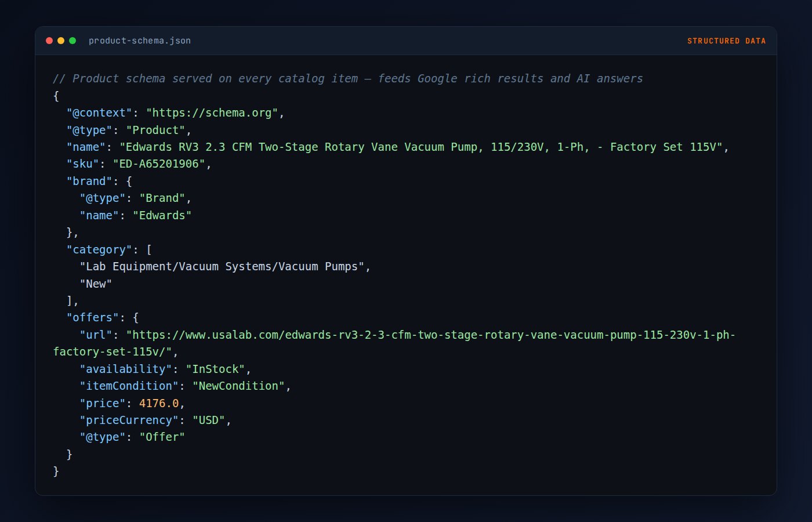
Task: Click the Edwards RV3 product name string
Action: (x=421, y=147)
